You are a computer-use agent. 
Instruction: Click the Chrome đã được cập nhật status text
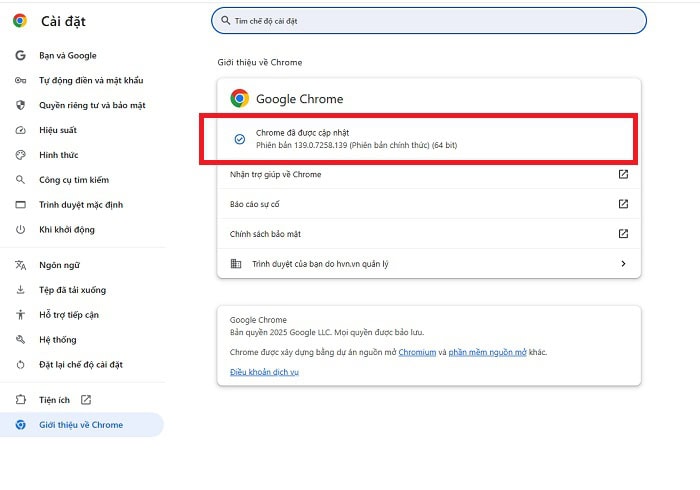pyautogui.click(x=303, y=133)
